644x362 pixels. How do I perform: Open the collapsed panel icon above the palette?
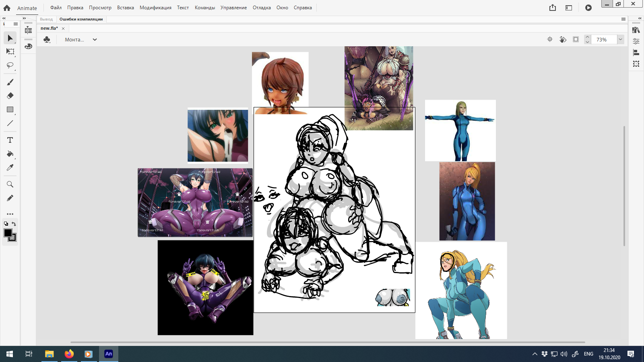(28, 30)
